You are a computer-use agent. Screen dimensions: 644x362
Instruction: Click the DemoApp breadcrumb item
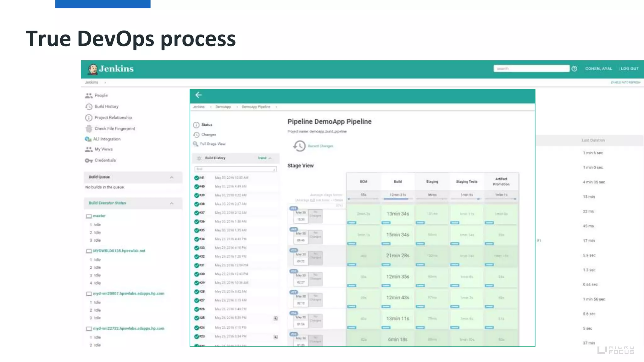coord(223,107)
